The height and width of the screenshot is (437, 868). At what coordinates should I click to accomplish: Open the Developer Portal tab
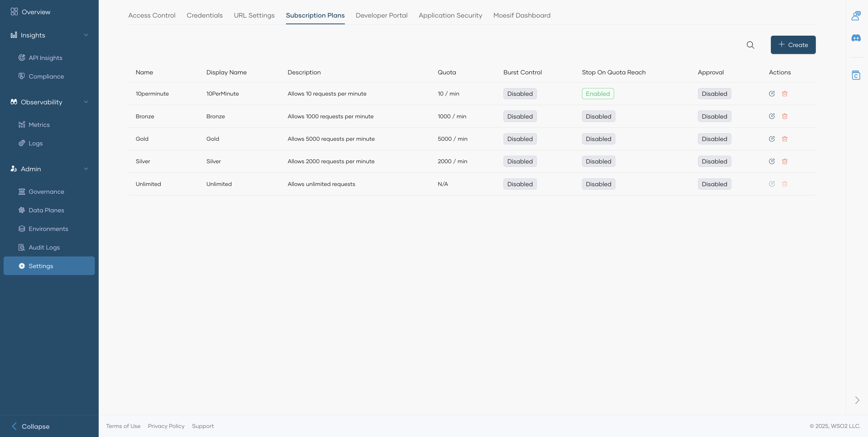pos(382,15)
